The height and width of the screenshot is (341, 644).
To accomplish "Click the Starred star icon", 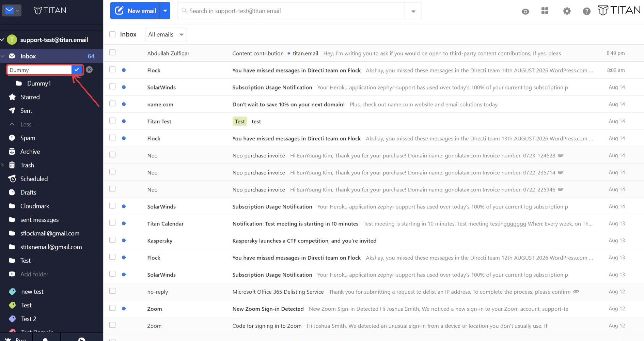I will [x=12, y=97].
